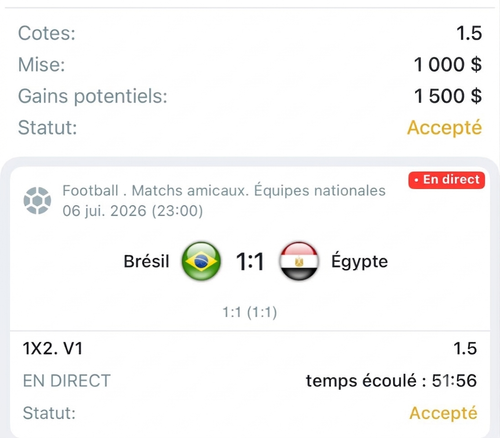Open Football Matchs amicaux league title
This screenshot has height=438, width=500.
point(224,191)
